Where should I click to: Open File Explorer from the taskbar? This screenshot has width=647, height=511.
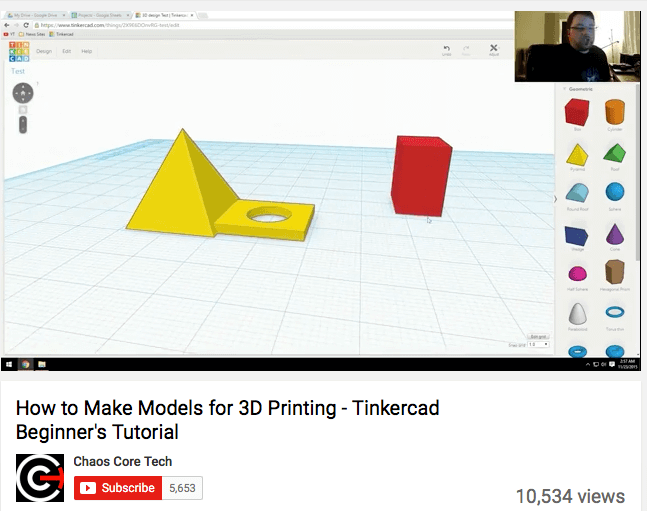(x=42, y=364)
